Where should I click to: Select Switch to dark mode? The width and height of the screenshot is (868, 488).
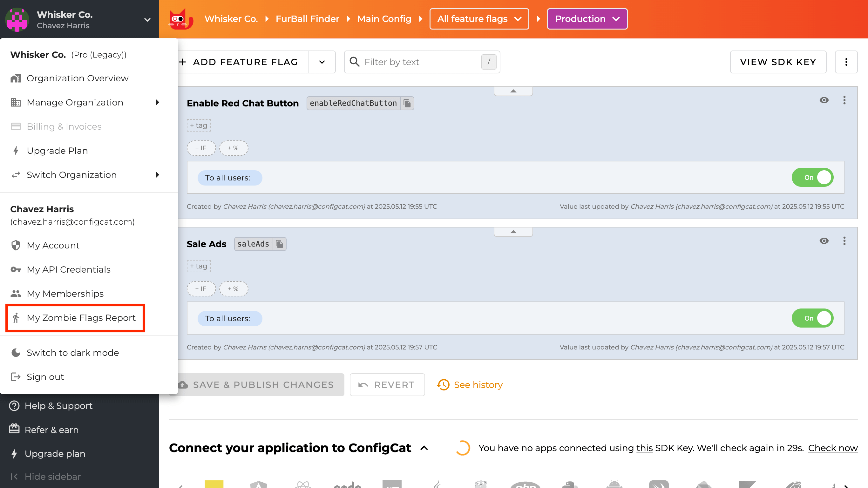pyautogui.click(x=72, y=353)
